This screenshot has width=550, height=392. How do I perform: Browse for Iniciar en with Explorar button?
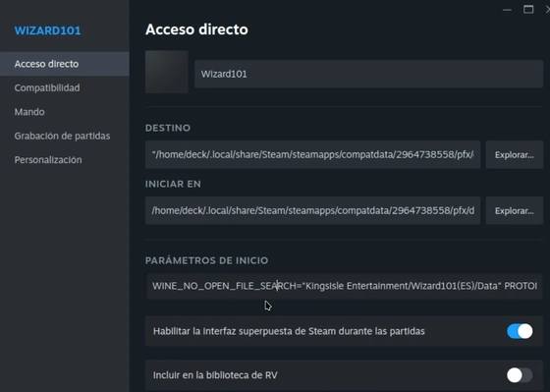coord(515,210)
